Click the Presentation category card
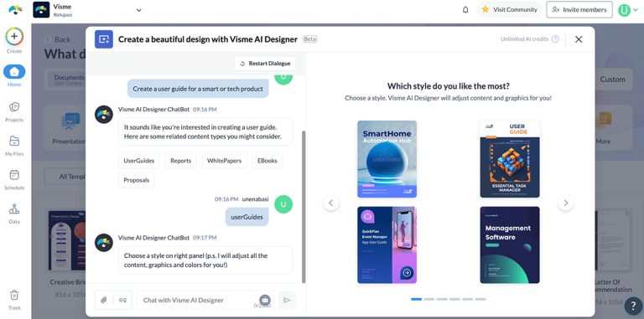 click(x=65, y=127)
